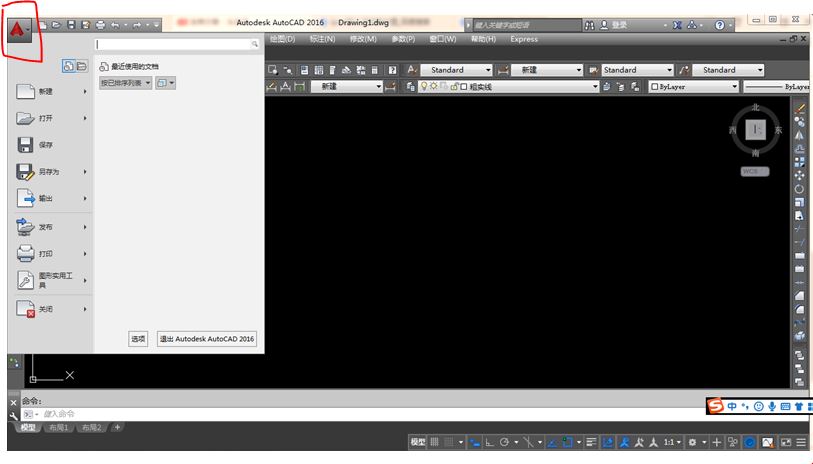The image size is (813, 464).
Task: Click the Sogou input method S icon
Action: tap(715, 406)
